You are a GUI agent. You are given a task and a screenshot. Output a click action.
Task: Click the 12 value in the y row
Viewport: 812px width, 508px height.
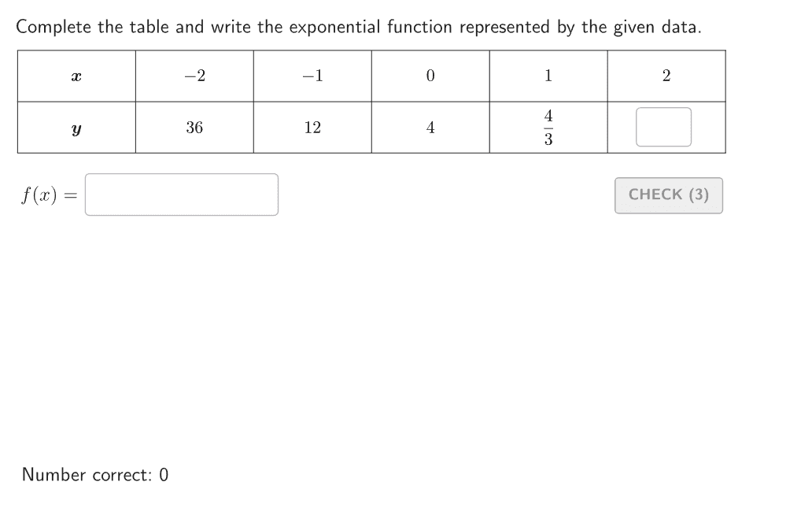tap(312, 128)
